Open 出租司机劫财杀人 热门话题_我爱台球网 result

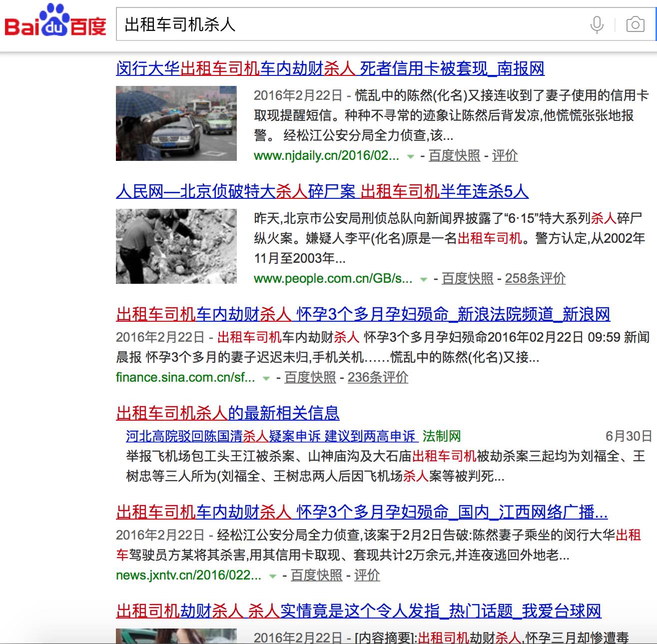[x=359, y=611]
